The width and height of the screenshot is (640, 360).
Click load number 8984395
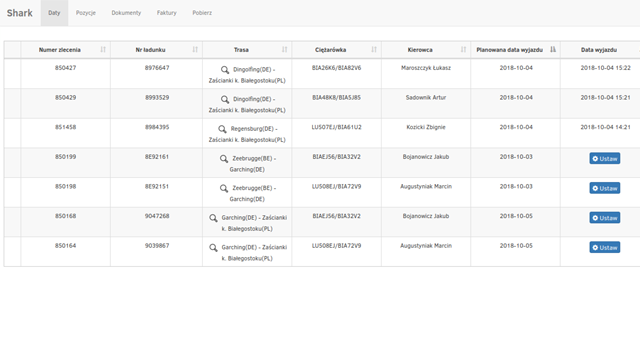(x=157, y=127)
